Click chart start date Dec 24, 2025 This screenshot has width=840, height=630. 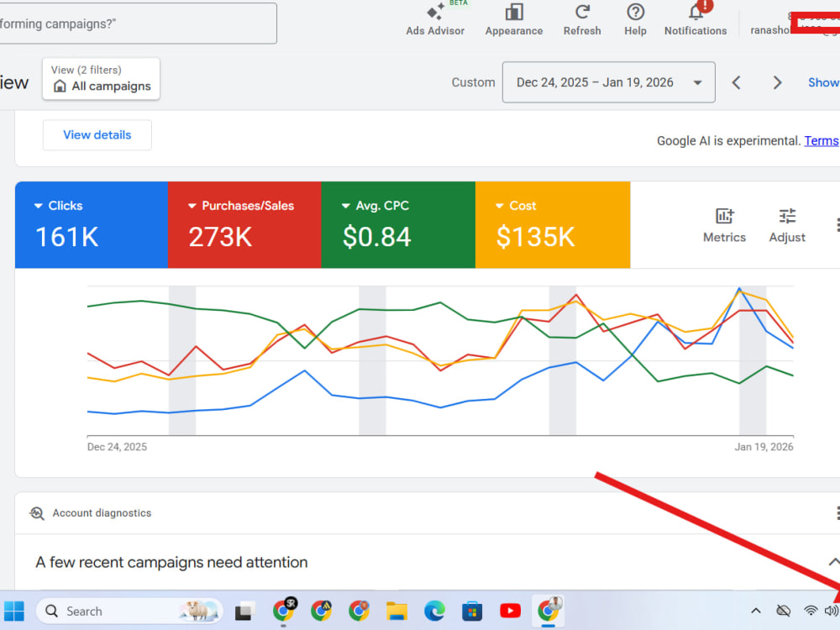117,447
